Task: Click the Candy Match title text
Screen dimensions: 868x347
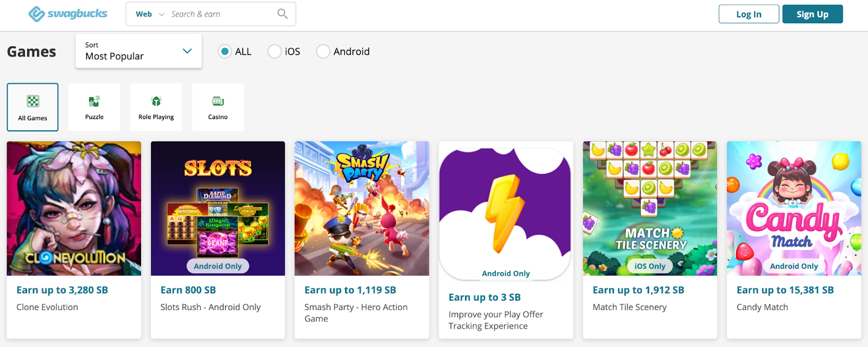Action: [762, 307]
